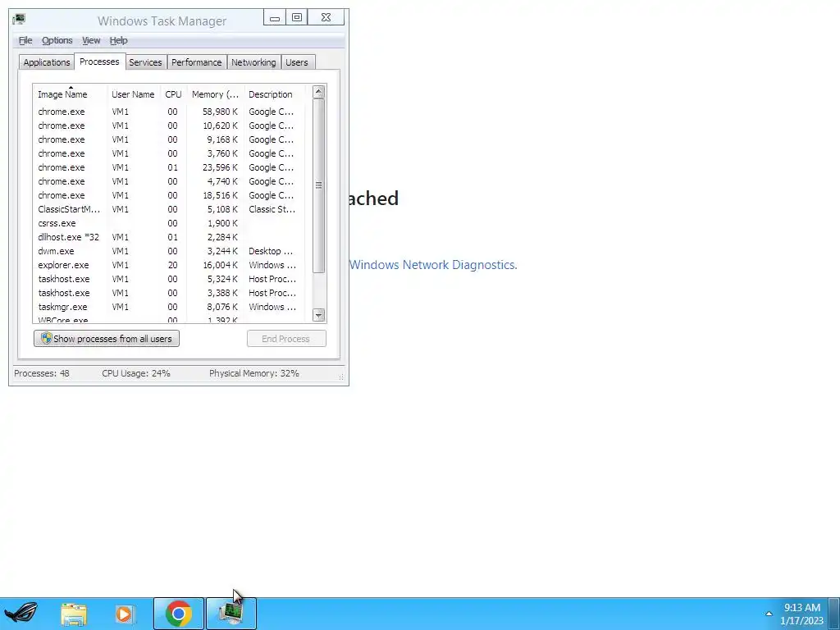Open the Help menu
This screenshot has width=840, height=630.
118,41
